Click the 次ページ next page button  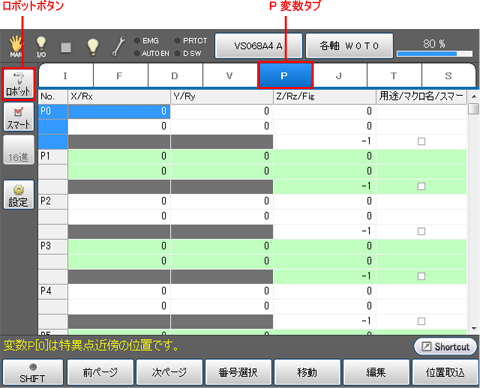(169, 372)
